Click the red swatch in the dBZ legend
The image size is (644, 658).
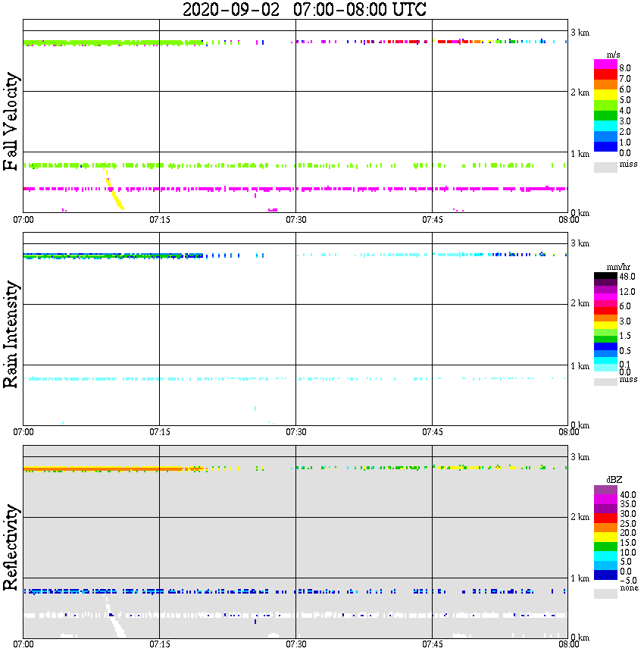605,518
